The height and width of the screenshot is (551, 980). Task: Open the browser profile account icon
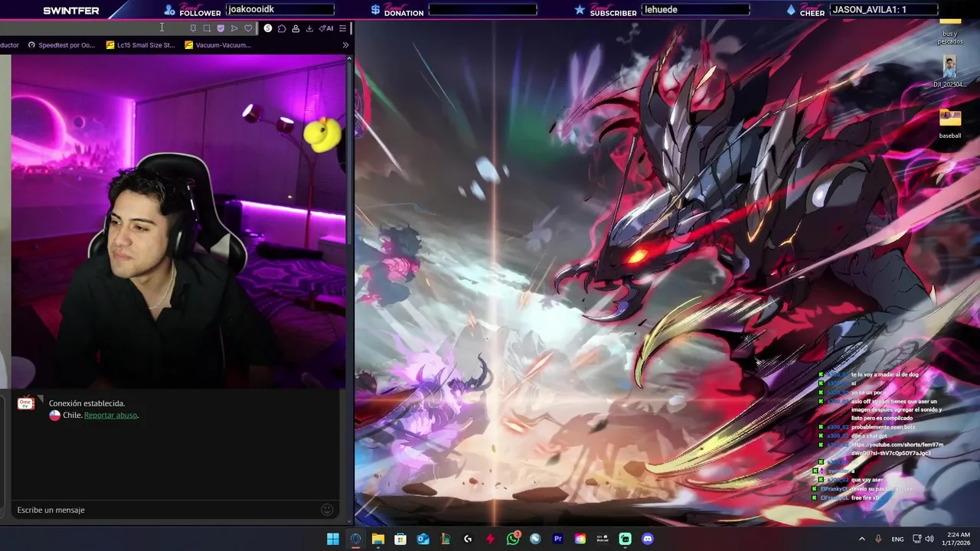coord(296,28)
